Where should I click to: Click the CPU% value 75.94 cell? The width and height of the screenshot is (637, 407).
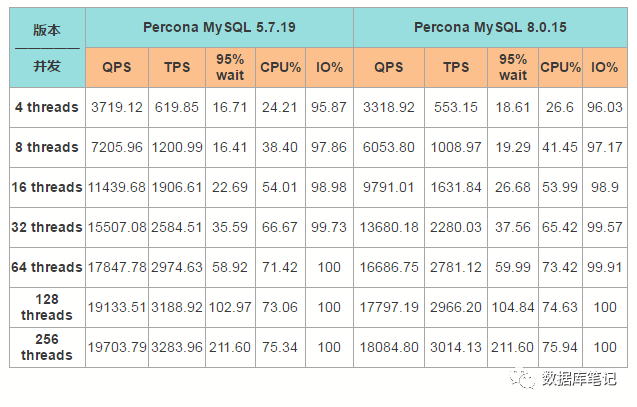click(560, 347)
